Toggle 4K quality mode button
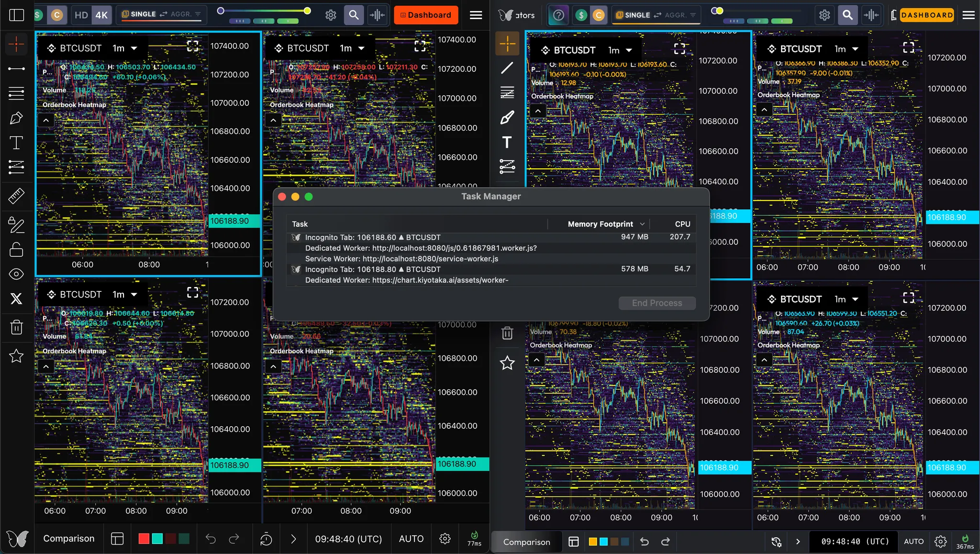Image resolution: width=980 pixels, height=554 pixels. click(101, 15)
